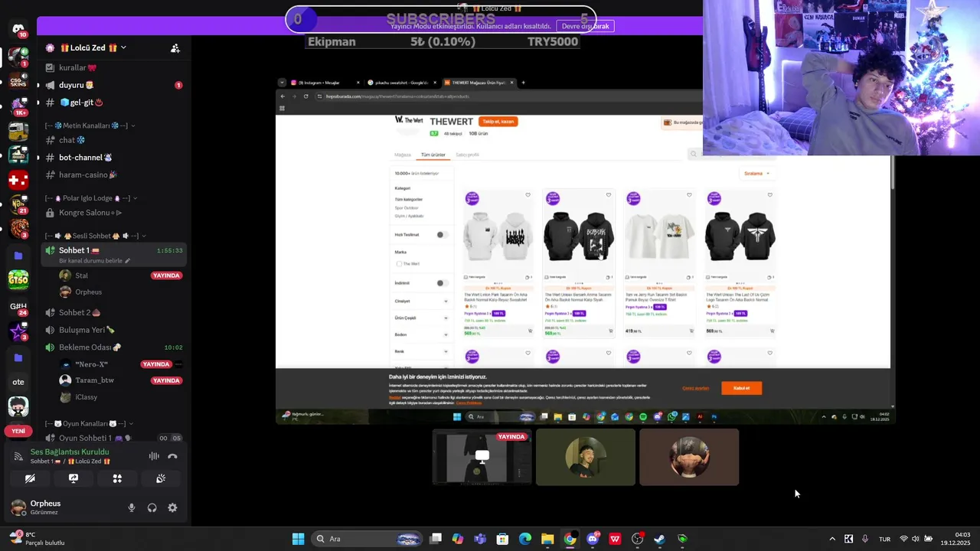
Task: Tick The Wert brand checkbox in stream
Action: (399, 264)
